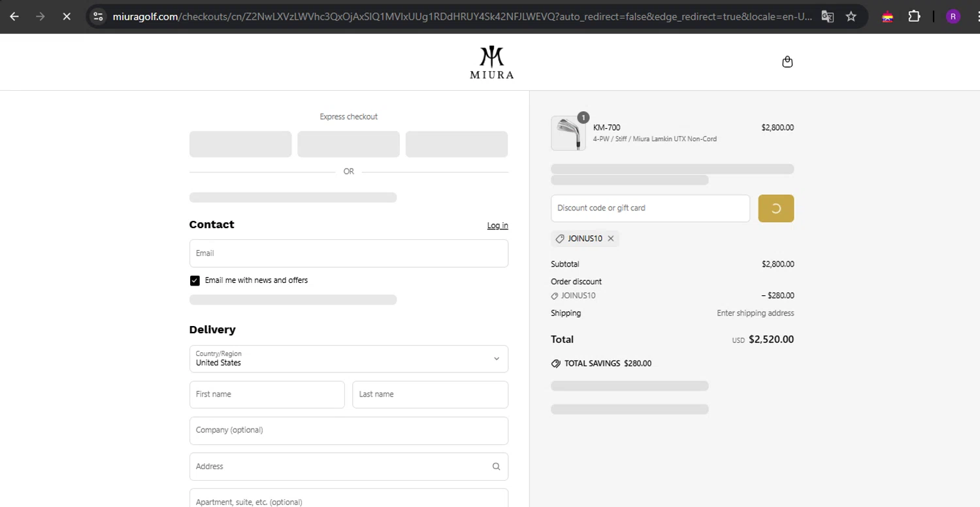
Task: Click the Contact heading
Action: click(x=212, y=225)
